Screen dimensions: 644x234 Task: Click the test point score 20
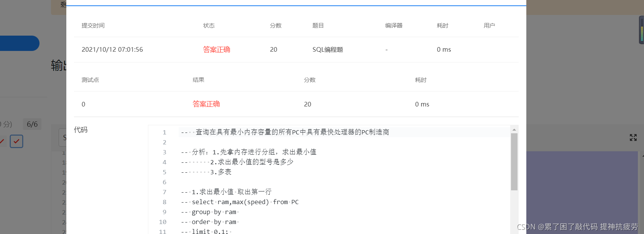click(307, 104)
